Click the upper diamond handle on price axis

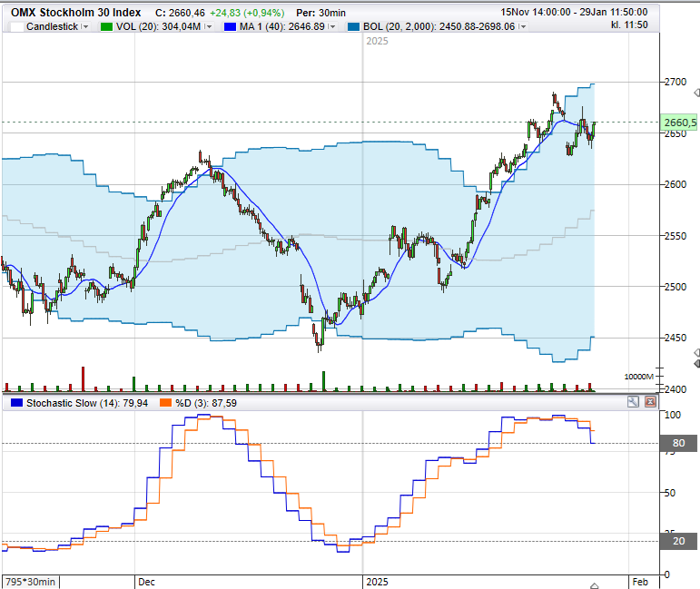point(696,93)
